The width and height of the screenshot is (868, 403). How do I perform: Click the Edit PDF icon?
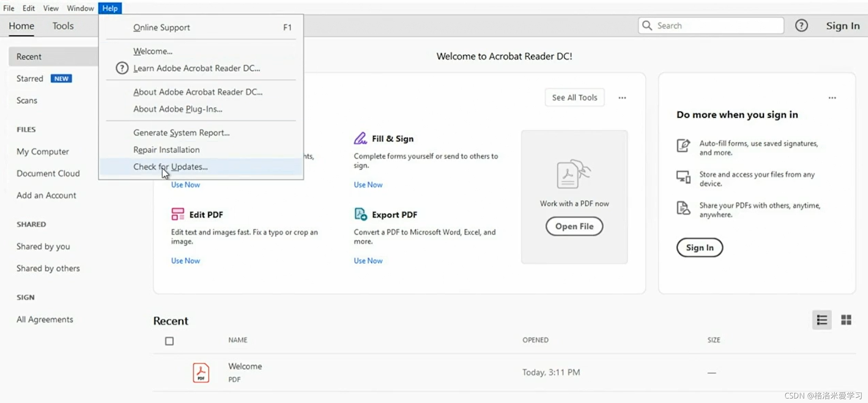[x=177, y=214]
